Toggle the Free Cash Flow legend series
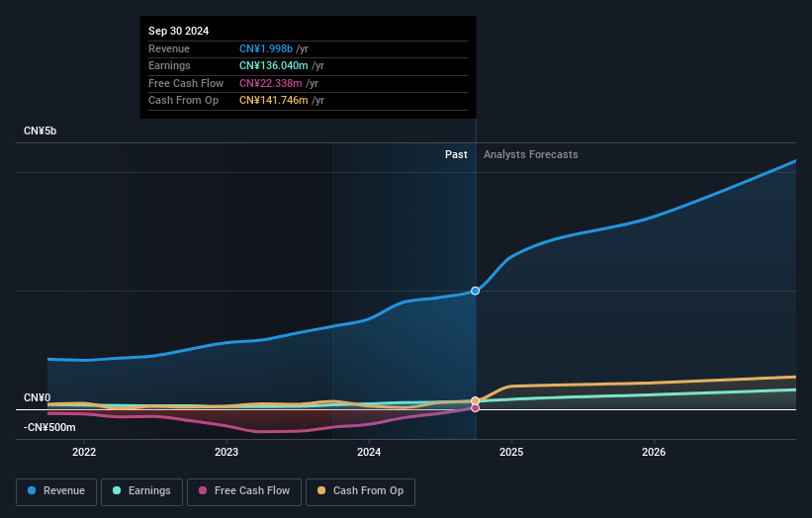This screenshot has height=518, width=812. (244, 491)
